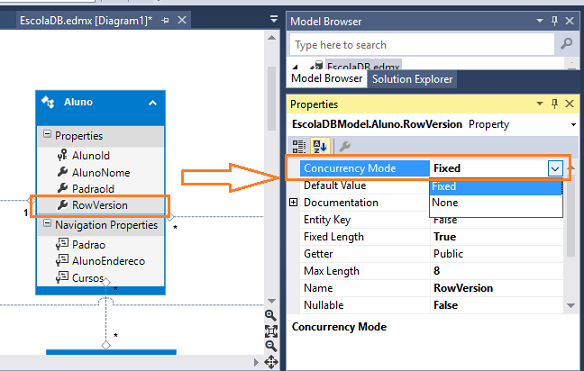This screenshot has width=584, height=371.
Task: Pin the Properties panel
Action: click(554, 104)
